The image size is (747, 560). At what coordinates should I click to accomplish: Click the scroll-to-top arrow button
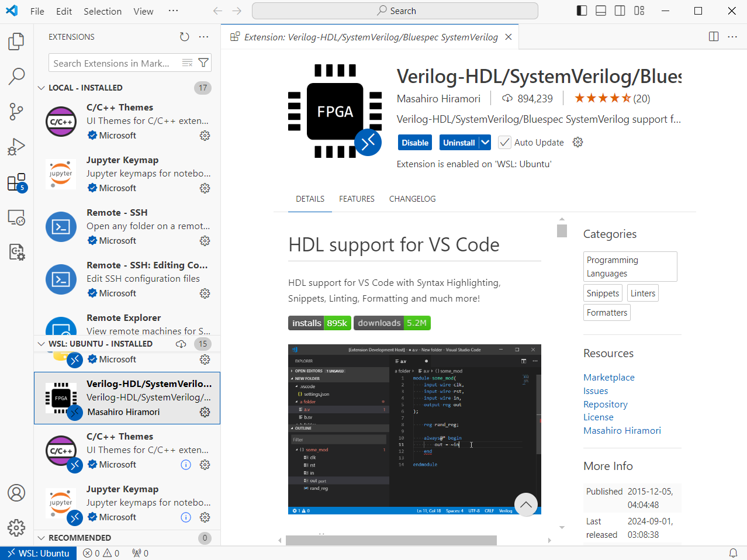pos(526,504)
